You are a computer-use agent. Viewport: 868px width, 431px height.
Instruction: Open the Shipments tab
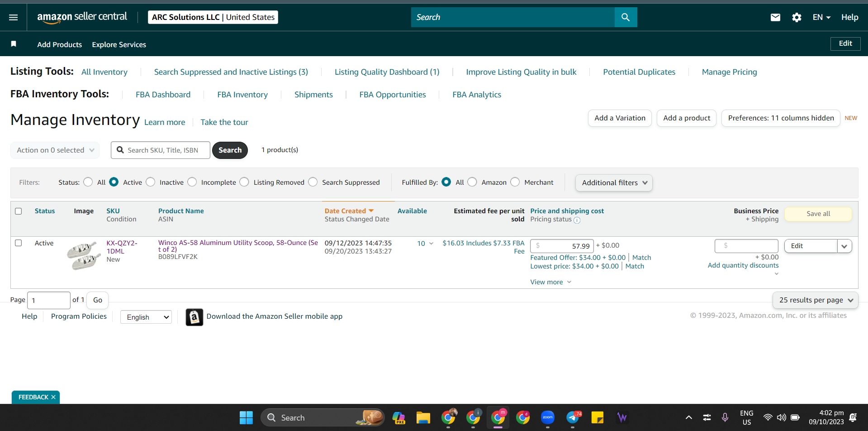click(x=313, y=95)
